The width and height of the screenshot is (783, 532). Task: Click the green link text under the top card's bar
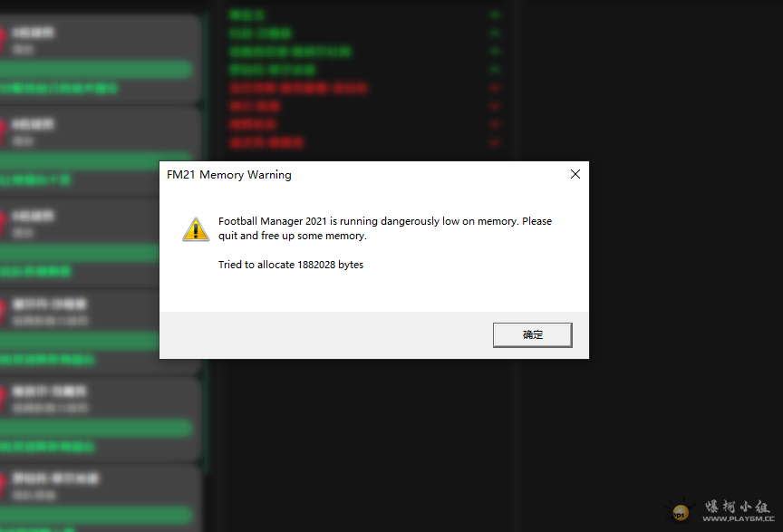click(59, 89)
